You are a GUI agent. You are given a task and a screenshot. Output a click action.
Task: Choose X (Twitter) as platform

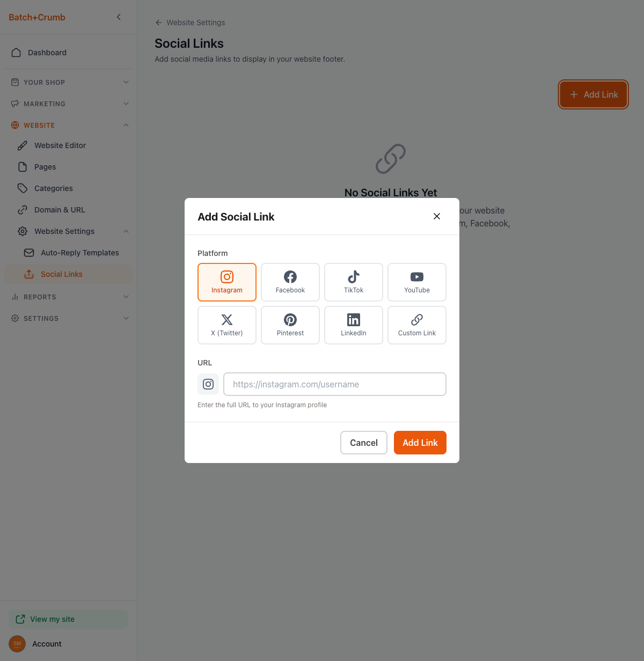tap(227, 325)
